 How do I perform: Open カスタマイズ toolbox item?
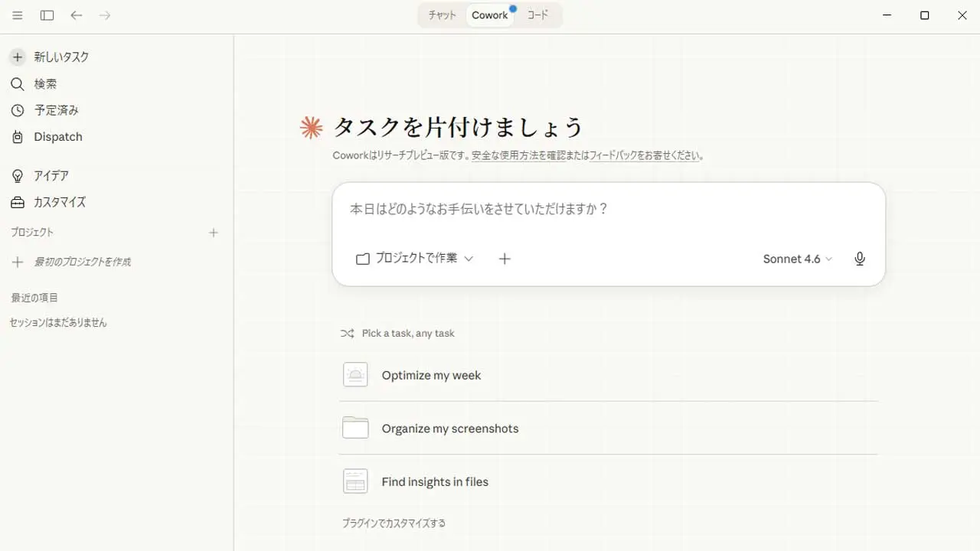59,203
